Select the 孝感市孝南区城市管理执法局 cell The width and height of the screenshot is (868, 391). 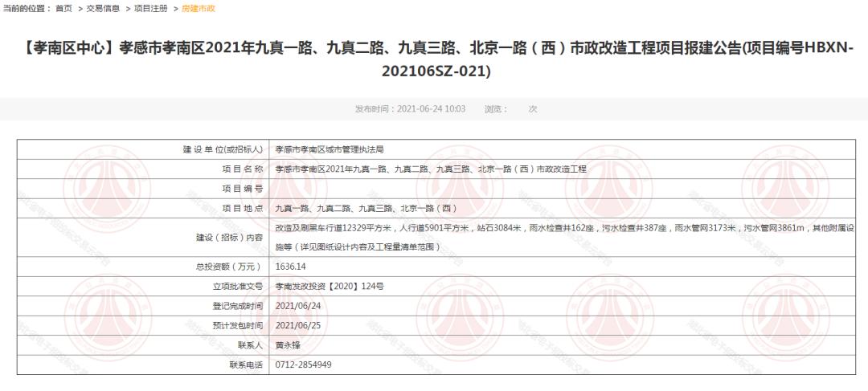[x=330, y=149]
